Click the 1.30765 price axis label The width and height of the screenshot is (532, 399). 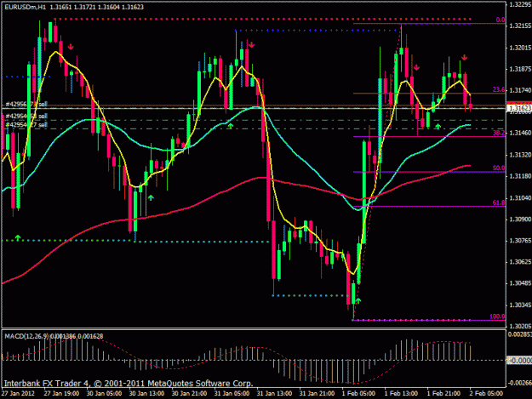coord(520,241)
